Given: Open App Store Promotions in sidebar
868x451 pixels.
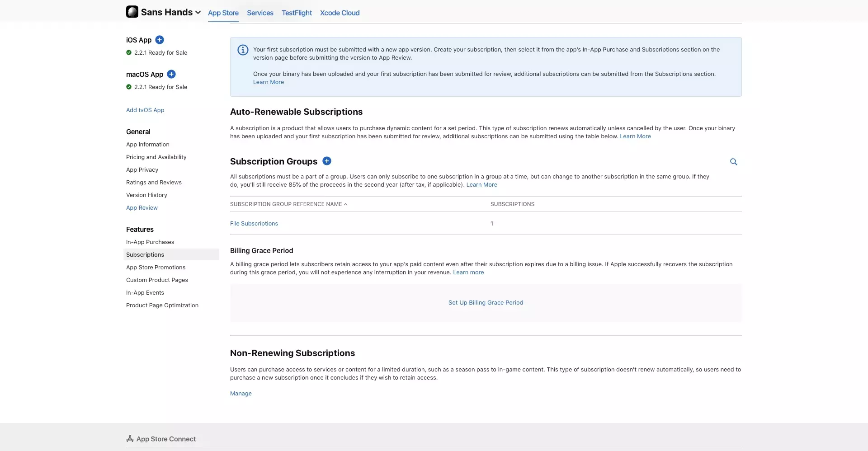Looking at the screenshot, I should pyautogui.click(x=156, y=267).
